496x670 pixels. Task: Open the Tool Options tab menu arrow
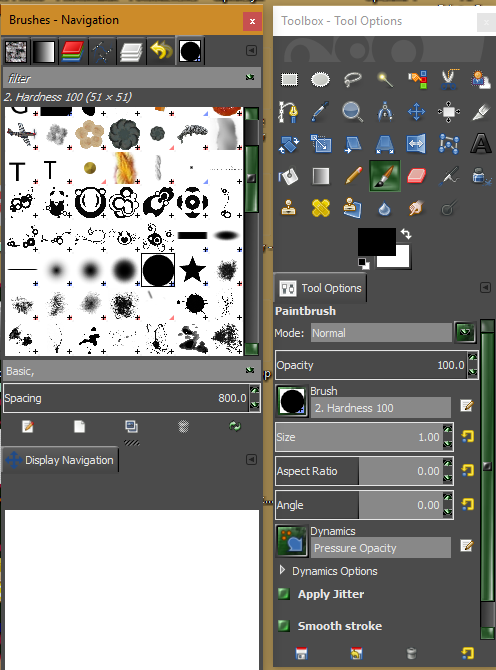pyautogui.click(x=485, y=287)
